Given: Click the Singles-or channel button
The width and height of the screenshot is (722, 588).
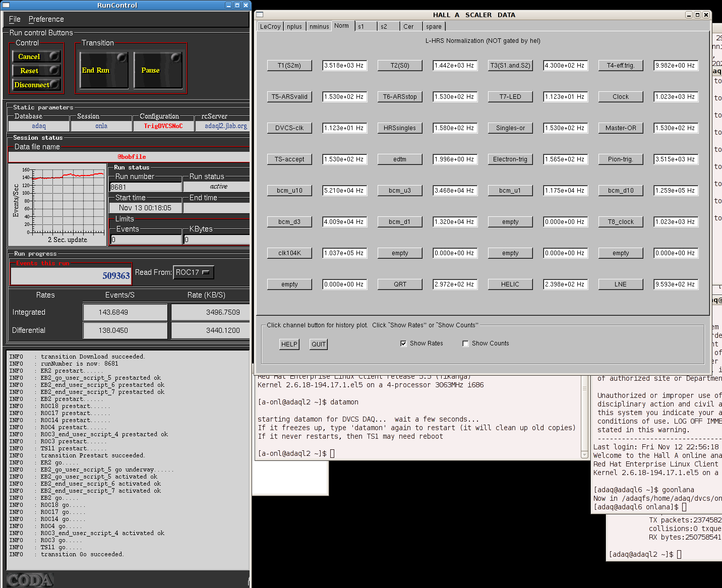Looking at the screenshot, I should [x=510, y=128].
